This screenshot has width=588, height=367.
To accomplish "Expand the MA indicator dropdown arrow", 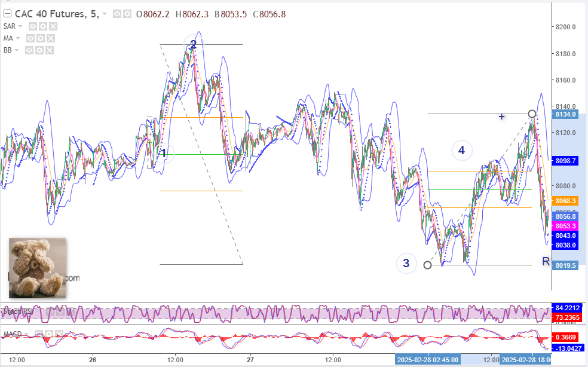I will (17, 38).
